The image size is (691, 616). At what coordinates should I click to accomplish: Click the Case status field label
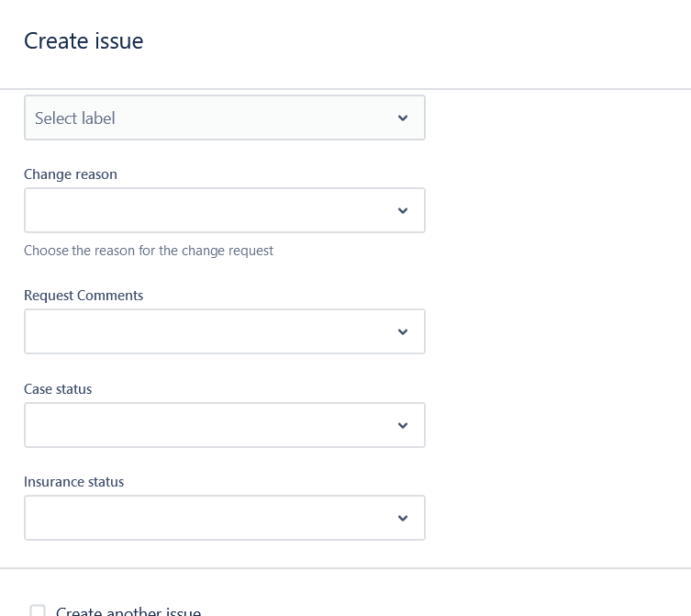58,389
